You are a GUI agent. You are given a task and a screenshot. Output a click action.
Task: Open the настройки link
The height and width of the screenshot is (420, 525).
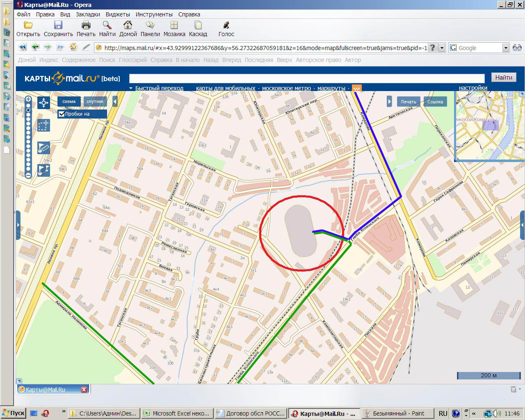pos(473,88)
